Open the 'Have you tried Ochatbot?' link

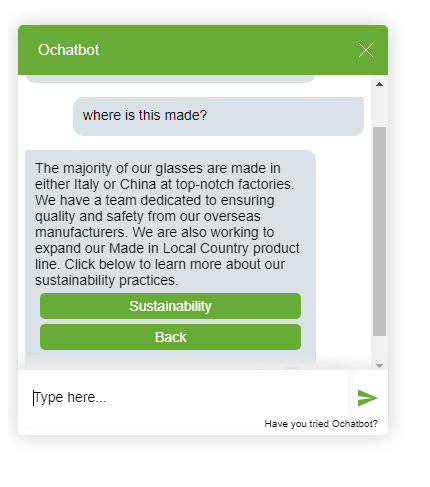[x=321, y=424]
